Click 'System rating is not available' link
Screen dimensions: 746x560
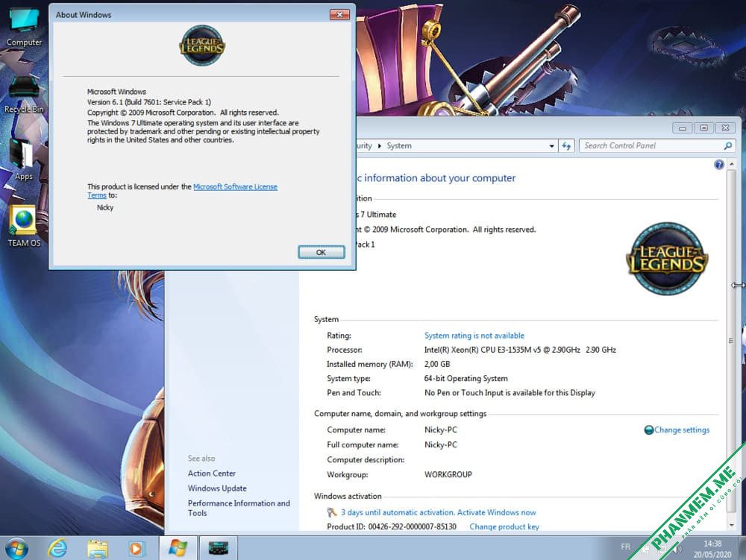point(474,336)
